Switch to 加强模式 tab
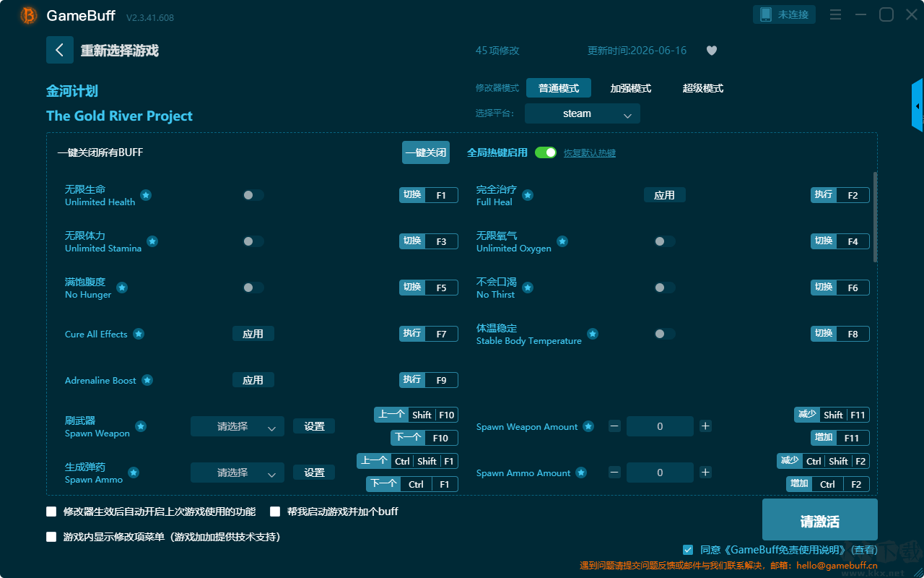The width and height of the screenshot is (924, 578). click(631, 88)
